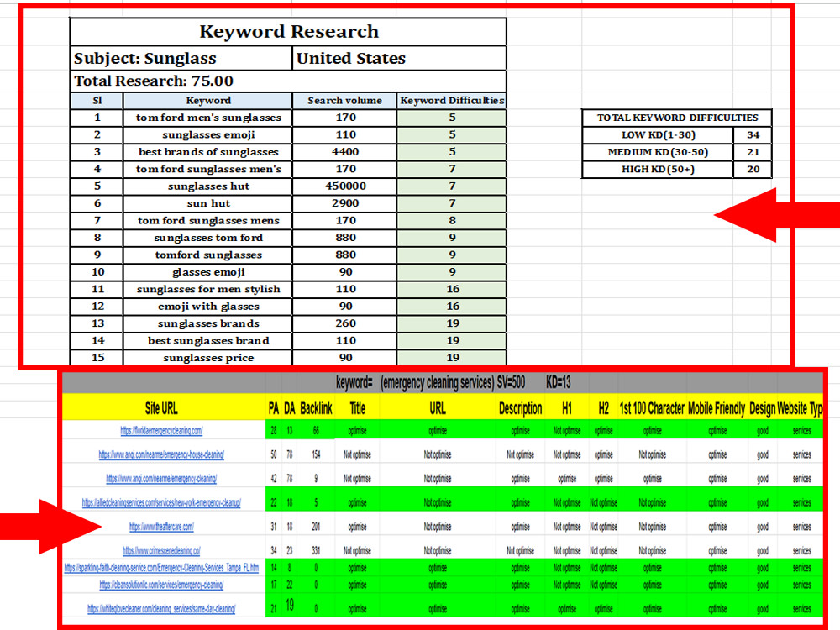Open the alliedcleaningservices.com new-york link
The image size is (840, 630).
161,503
